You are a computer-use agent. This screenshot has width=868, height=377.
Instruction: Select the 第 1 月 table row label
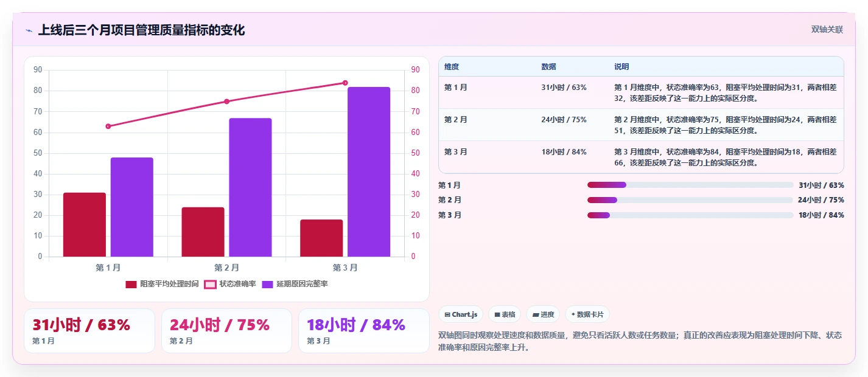click(456, 88)
